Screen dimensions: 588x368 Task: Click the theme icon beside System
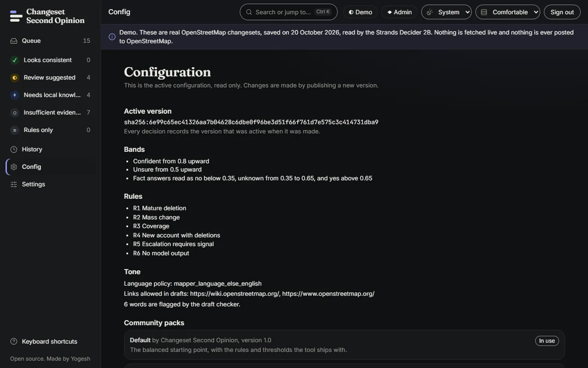click(x=430, y=12)
